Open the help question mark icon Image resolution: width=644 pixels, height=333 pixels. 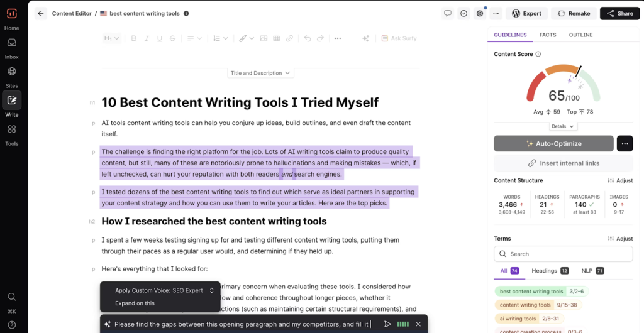(11, 325)
